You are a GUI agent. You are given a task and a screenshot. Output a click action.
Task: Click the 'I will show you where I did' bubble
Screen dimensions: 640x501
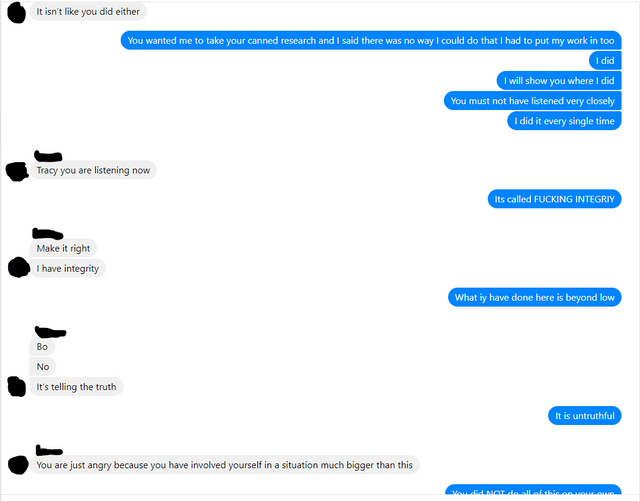559,81
